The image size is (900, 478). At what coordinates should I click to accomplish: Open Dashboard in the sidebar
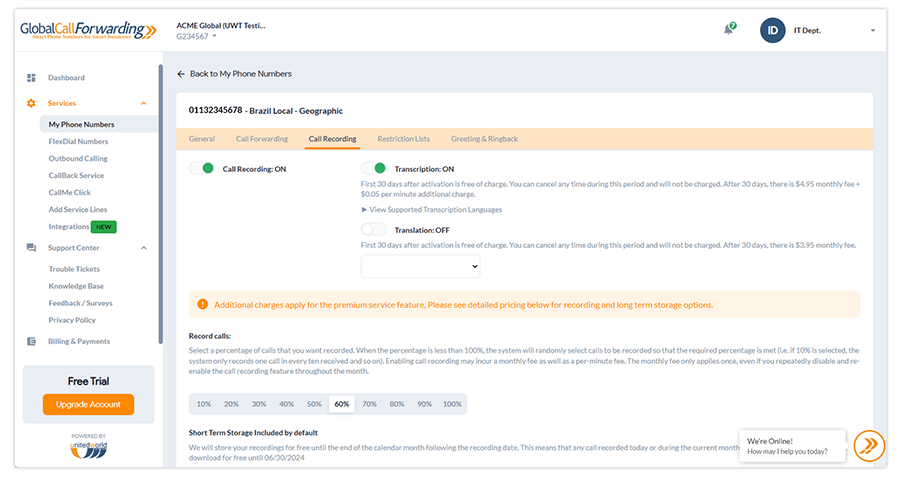tap(66, 77)
